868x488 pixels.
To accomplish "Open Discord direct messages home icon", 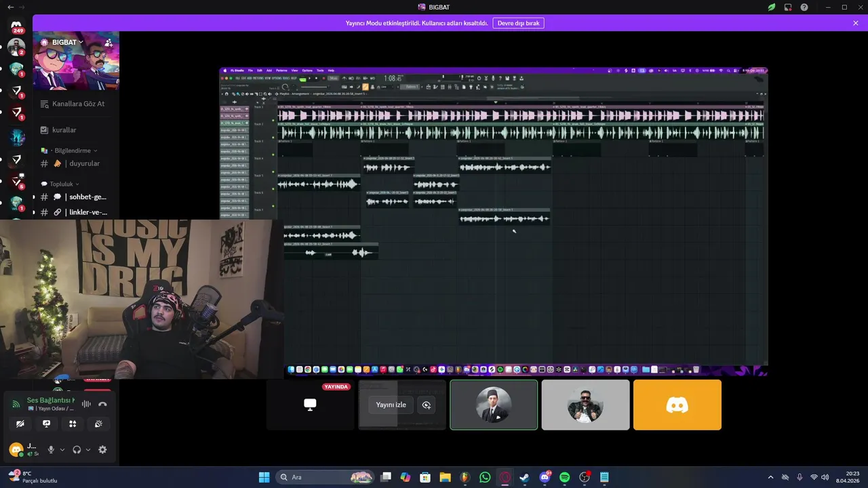I will [16, 26].
